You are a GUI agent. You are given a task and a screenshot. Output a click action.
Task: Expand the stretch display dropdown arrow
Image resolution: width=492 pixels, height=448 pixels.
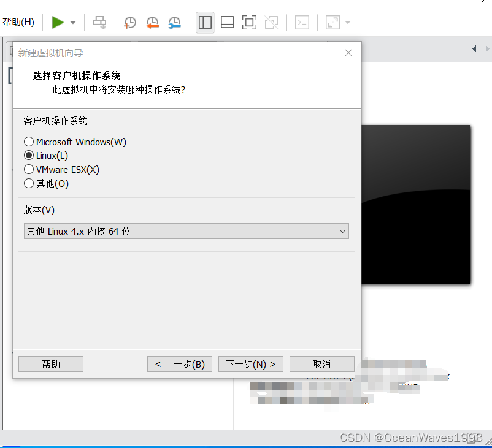348,22
